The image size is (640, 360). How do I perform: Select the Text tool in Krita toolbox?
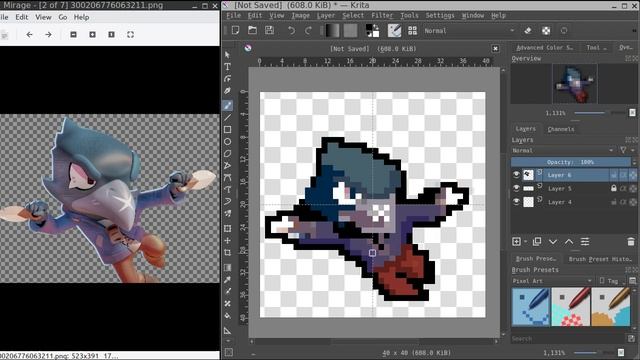click(x=227, y=67)
